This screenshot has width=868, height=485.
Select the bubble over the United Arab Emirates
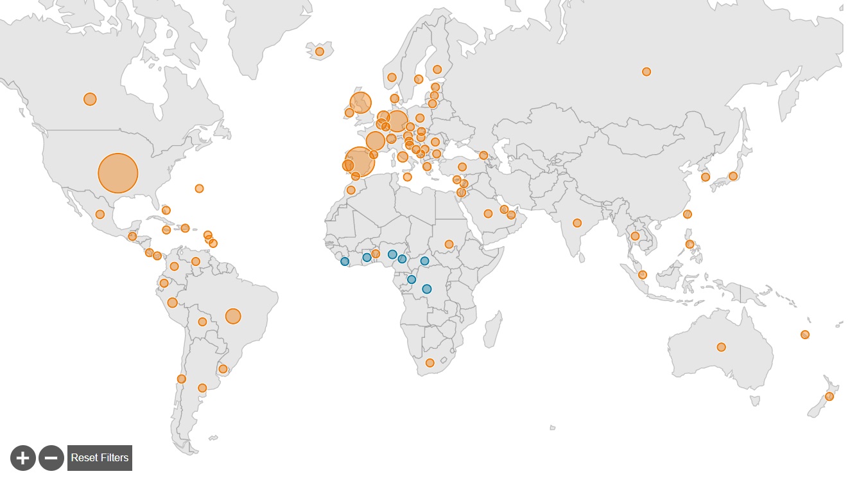(x=511, y=215)
